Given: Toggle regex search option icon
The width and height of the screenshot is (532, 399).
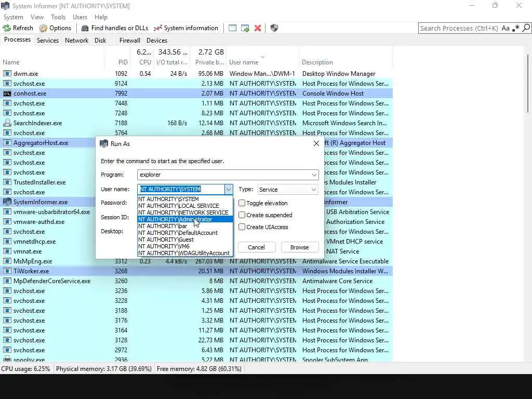Looking at the screenshot, I should tap(516, 28).
